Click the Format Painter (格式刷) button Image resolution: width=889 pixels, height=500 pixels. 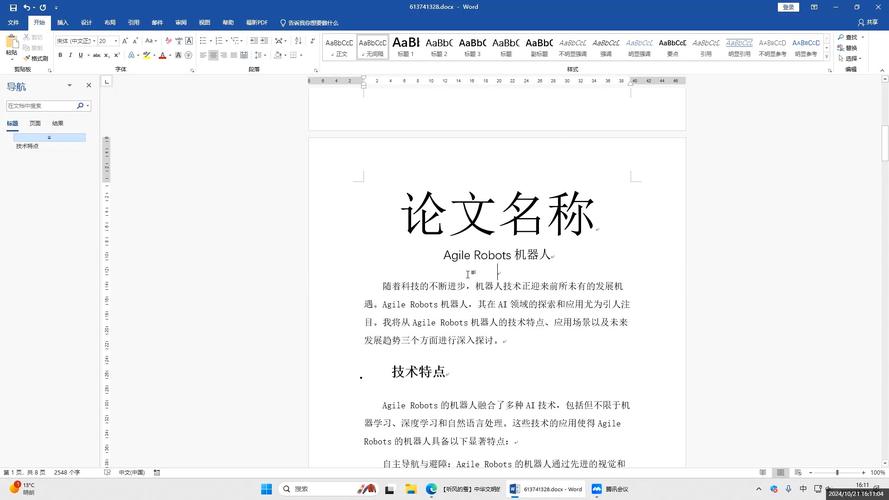tap(36, 58)
